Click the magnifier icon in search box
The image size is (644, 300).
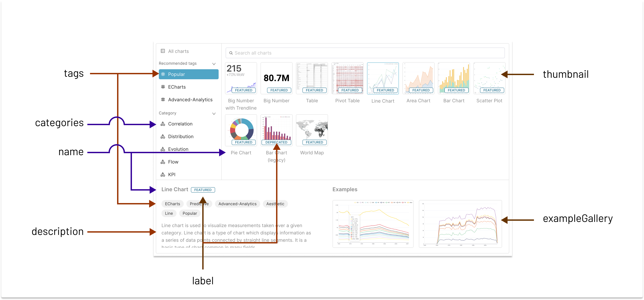click(x=231, y=53)
